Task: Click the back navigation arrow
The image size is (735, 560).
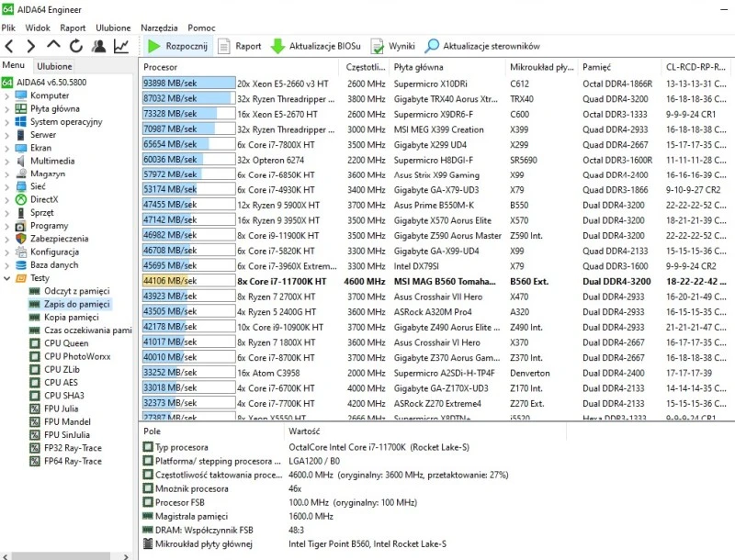Action: [9, 46]
